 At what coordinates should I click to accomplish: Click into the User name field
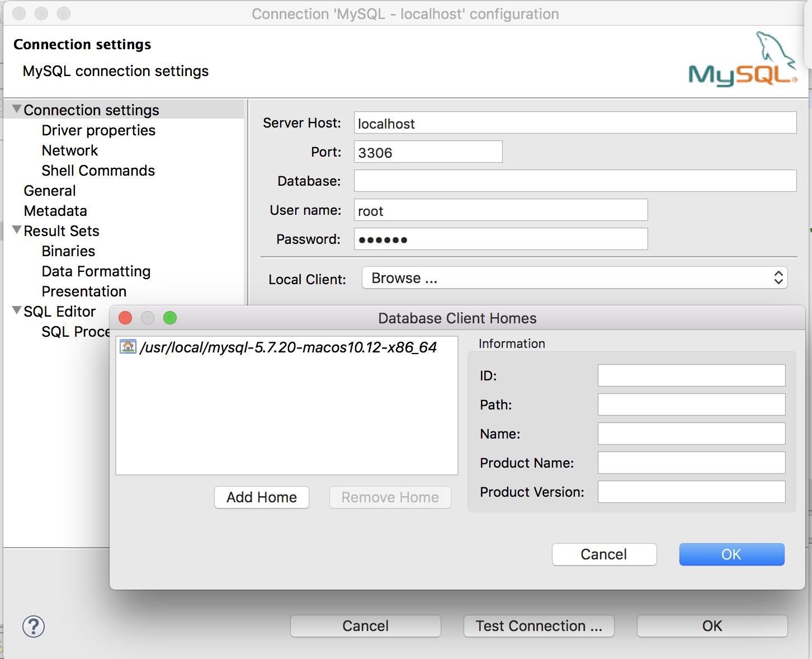[501, 210]
